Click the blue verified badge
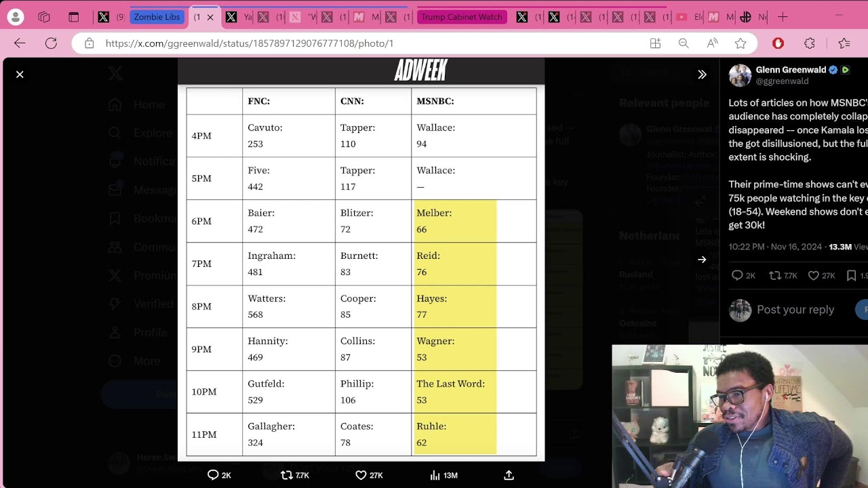868x488 pixels. (833, 70)
